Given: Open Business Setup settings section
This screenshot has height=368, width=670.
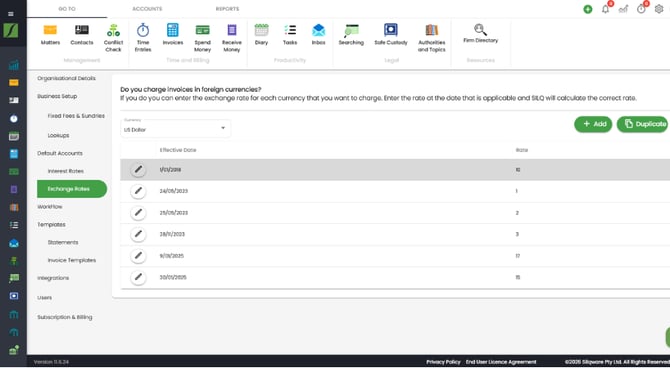Looking at the screenshot, I should [57, 97].
